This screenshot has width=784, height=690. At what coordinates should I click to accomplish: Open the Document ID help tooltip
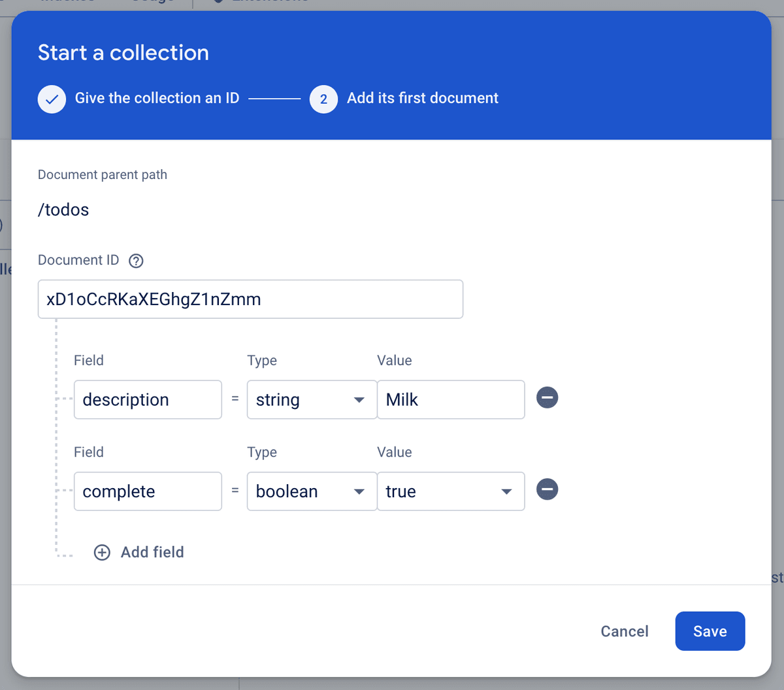[x=136, y=260]
